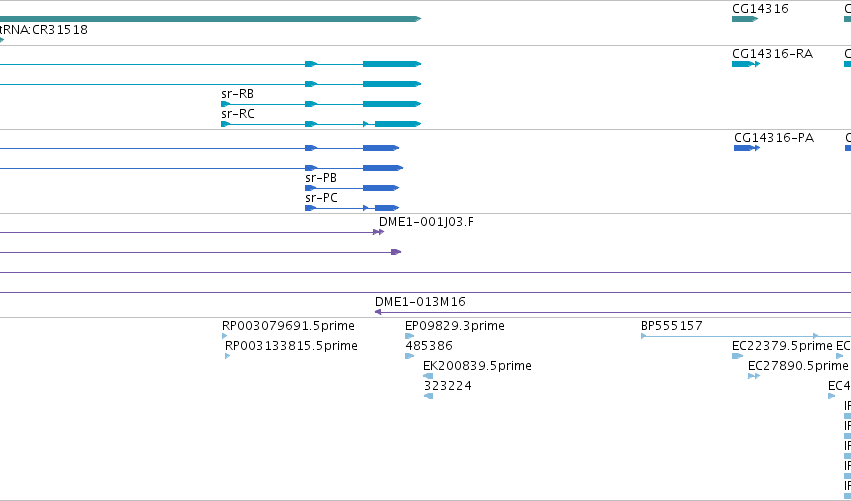
Task: Click the sr-RC final exon block
Action: pyautogui.click(x=398, y=124)
